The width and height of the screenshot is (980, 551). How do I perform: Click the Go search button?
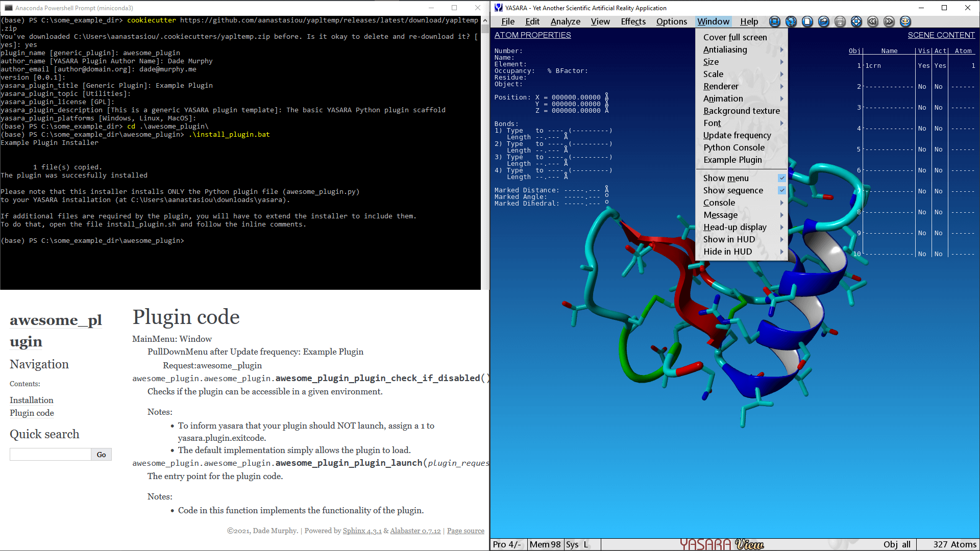pyautogui.click(x=101, y=455)
